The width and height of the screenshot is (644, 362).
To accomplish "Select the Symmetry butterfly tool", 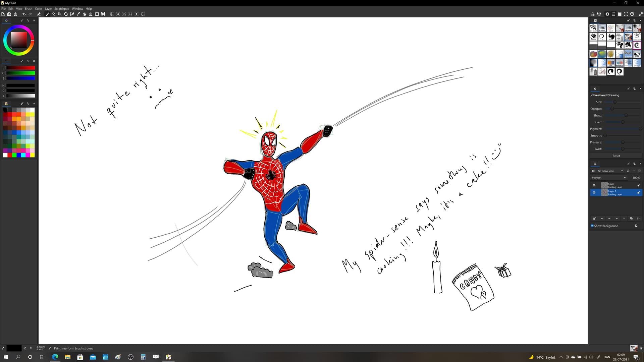I will click(x=103, y=14).
